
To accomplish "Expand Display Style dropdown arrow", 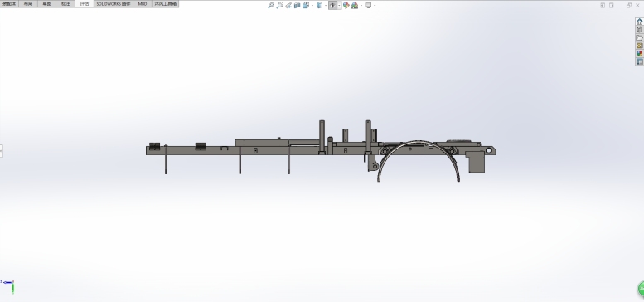I will click(x=339, y=5).
